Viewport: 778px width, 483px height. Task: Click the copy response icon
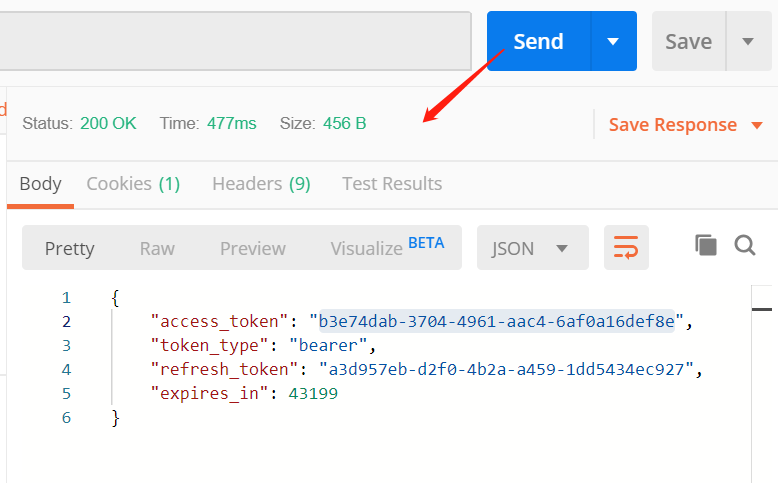(706, 246)
